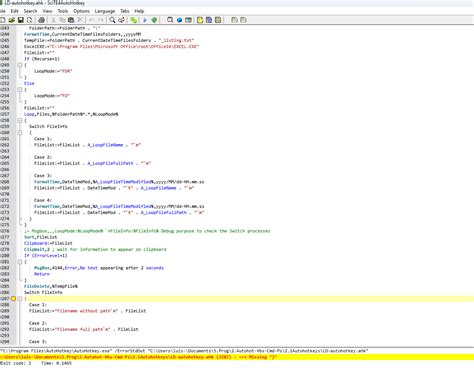
Task: Click the Find magnifier toolbar icon
Action: tap(112, 20)
